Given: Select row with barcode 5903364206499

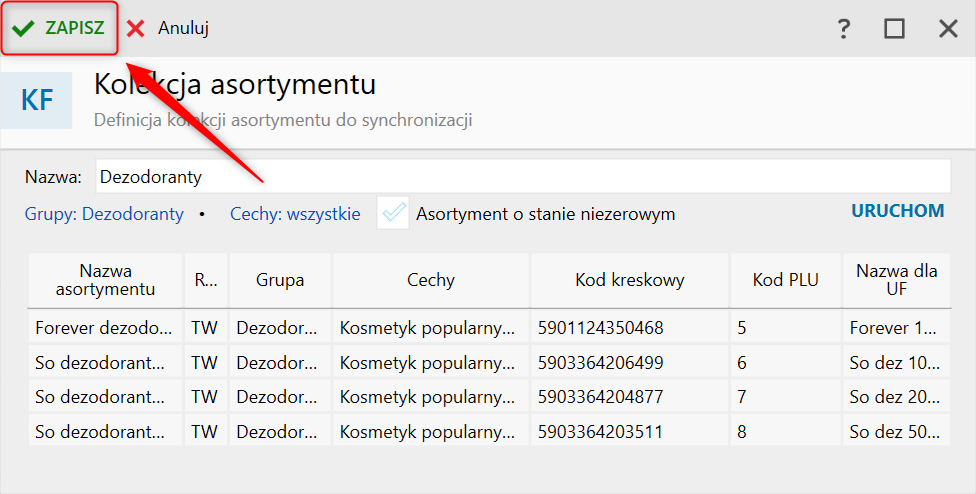Looking at the screenshot, I should click(x=489, y=363).
